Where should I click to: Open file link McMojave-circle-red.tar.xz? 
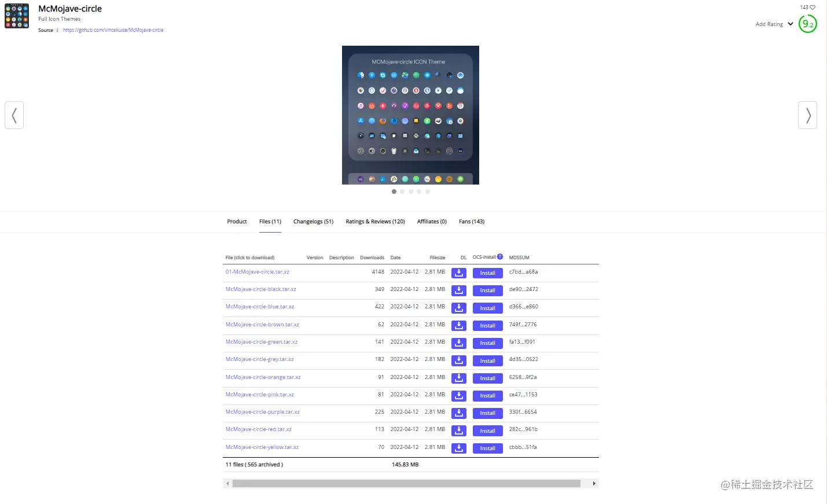pos(259,429)
